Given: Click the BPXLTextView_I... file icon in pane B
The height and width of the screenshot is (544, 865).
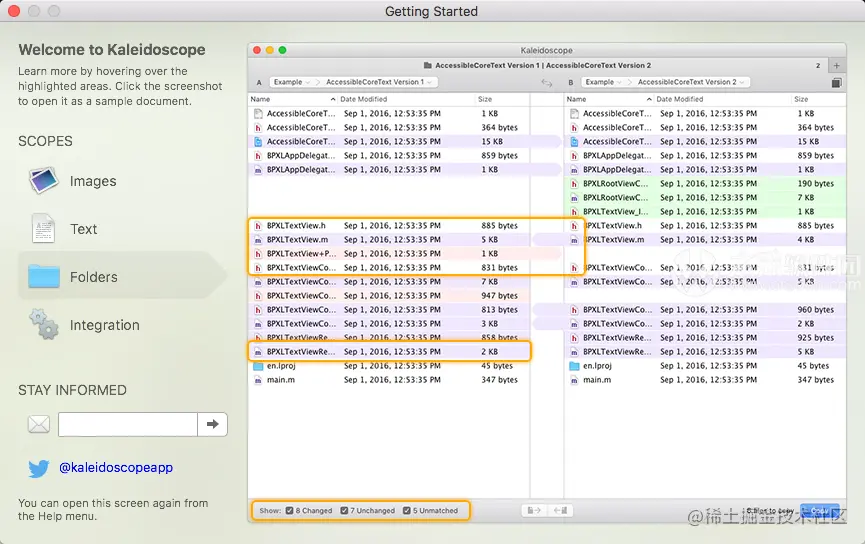Looking at the screenshot, I should coord(574,212).
